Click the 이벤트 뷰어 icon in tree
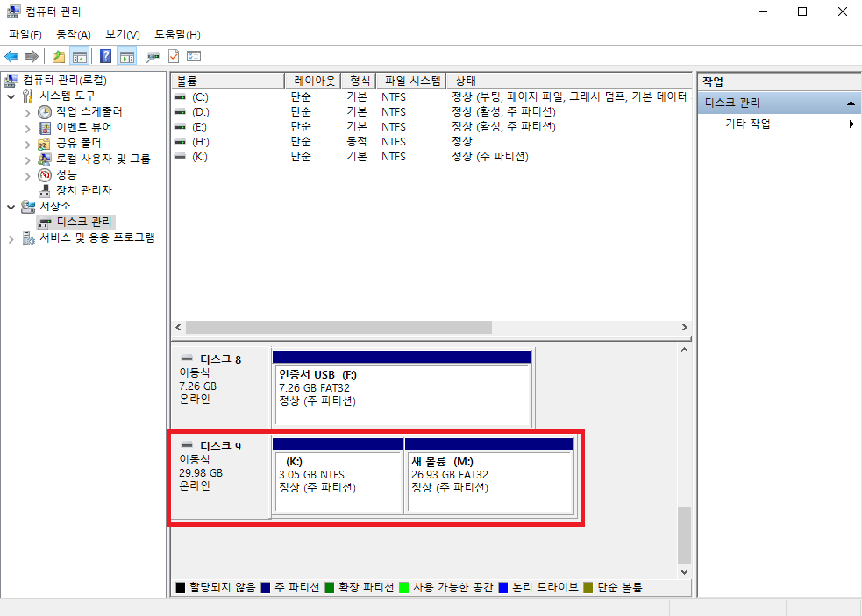The width and height of the screenshot is (862, 616). (45, 127)
